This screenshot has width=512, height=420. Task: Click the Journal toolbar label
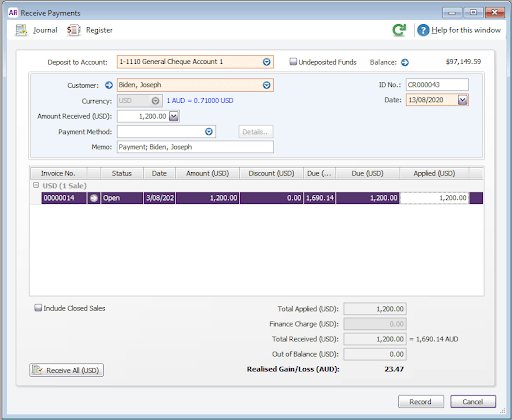(45, 30)
